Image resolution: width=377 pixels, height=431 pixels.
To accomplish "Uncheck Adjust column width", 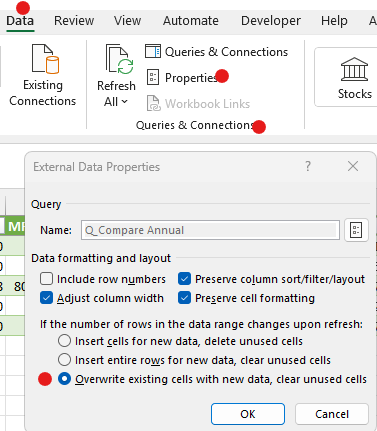I will click(46, 298).
